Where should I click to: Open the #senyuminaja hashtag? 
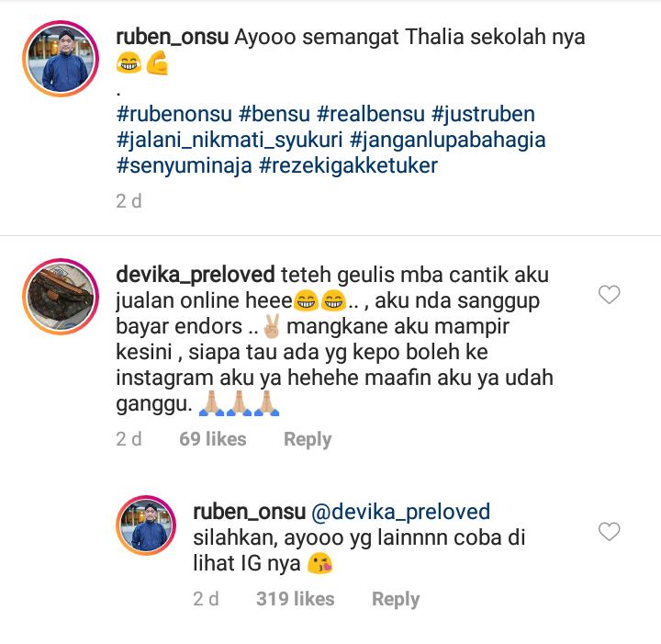185,165
